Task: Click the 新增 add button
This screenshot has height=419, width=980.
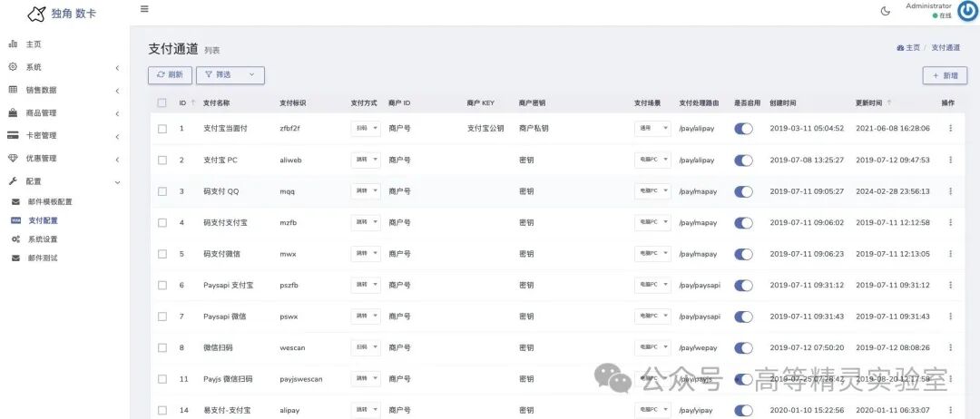Action: point(945,75)
